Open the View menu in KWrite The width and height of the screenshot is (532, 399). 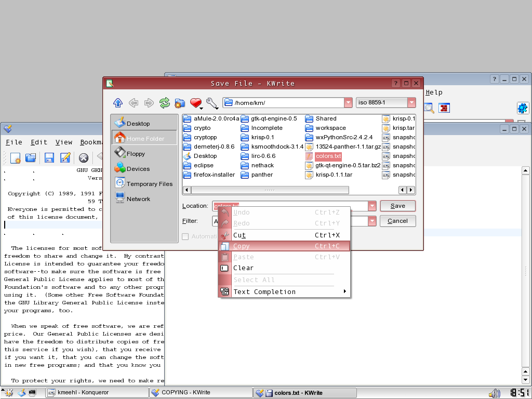click(x=64, y=142)
